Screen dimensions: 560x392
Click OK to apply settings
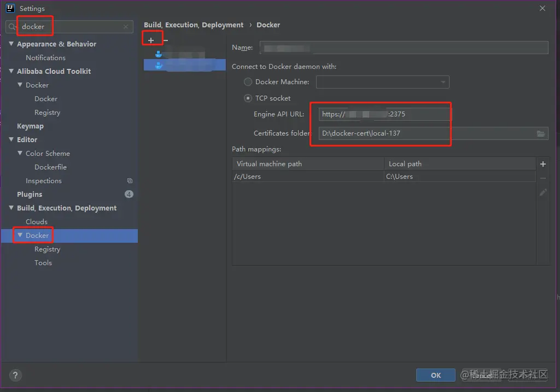click(436, 375)
